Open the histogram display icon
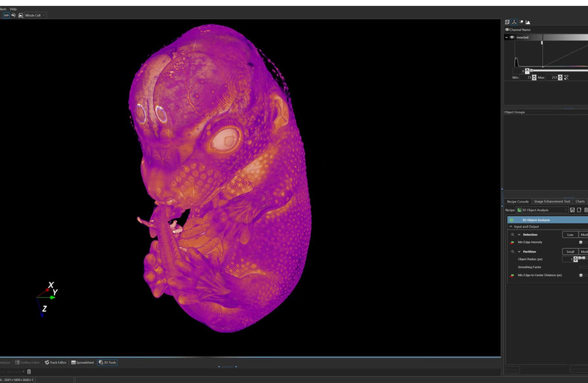 click(x=528, y=22)
